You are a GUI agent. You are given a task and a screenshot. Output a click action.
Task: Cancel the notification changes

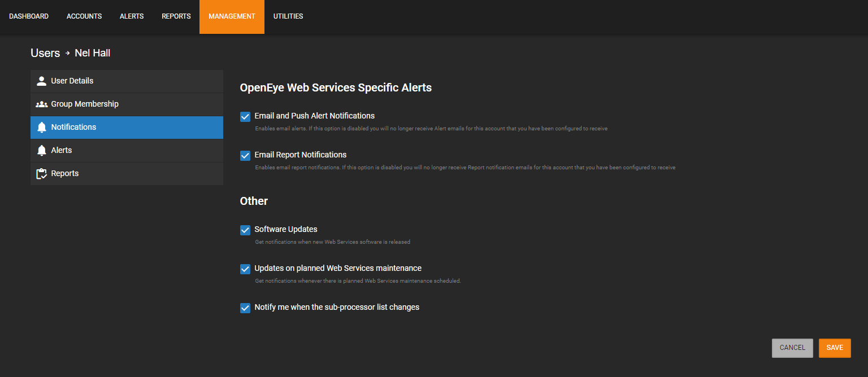point(792,348)
